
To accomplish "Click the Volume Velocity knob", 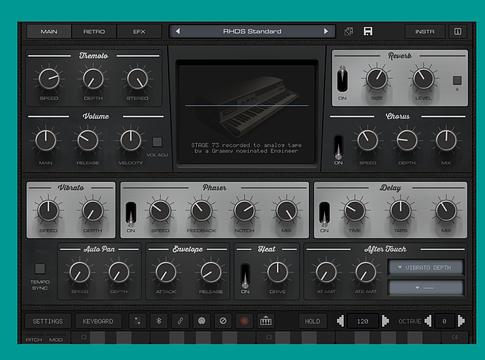I will click(x=131, y=140).
